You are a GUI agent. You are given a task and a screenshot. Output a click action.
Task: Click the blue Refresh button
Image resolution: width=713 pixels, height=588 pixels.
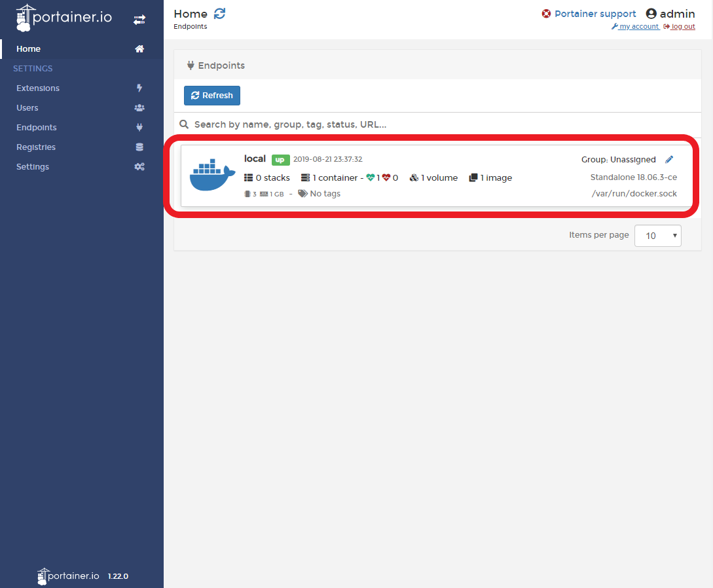point(212,96)
